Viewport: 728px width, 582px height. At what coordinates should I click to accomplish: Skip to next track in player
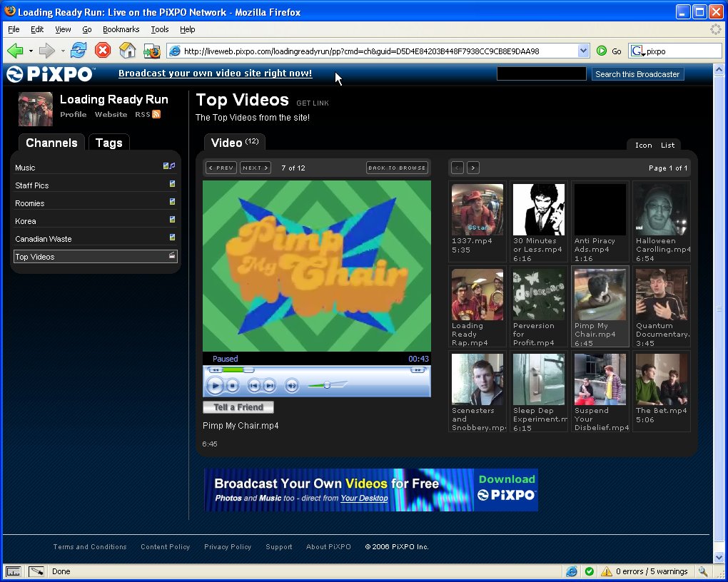click(x=269, y=385)
